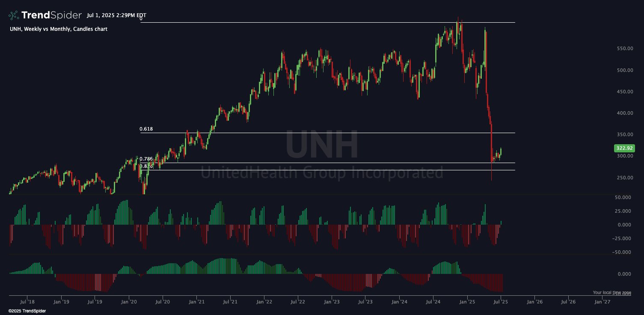Click the Jan '19 date axis label
This screenshot has width=644, height=315.
(x=61, y=302)
